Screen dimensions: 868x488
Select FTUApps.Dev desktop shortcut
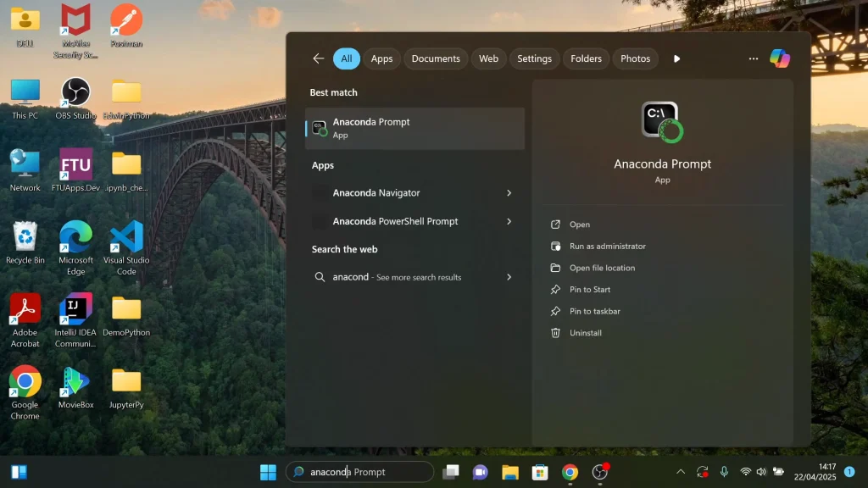(x=75, y=170)
